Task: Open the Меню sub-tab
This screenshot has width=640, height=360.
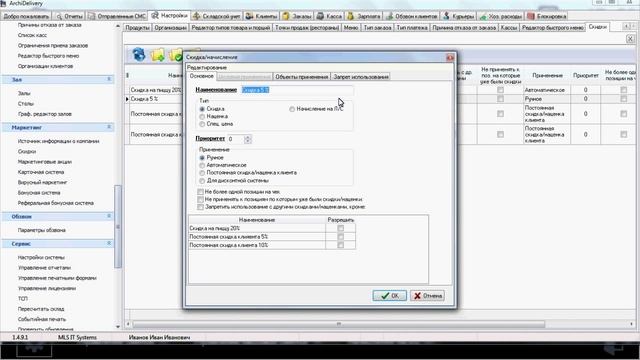Action: (351, 27)
